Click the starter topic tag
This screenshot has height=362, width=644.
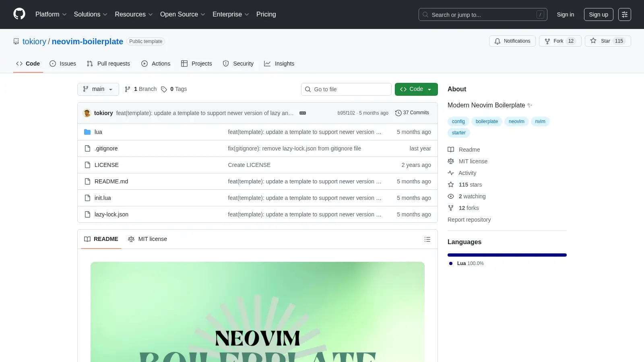(x=458, y=133)
